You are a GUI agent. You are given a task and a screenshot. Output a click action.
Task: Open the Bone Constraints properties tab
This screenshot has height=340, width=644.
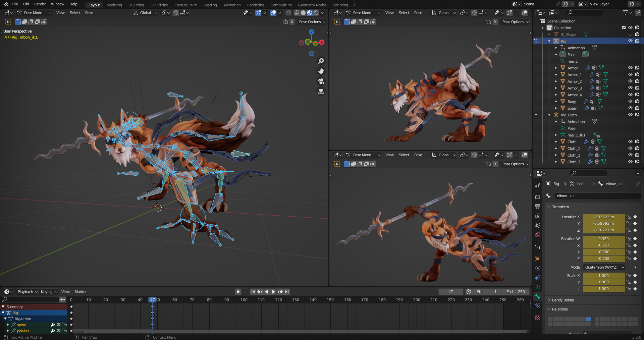point(538,306)
